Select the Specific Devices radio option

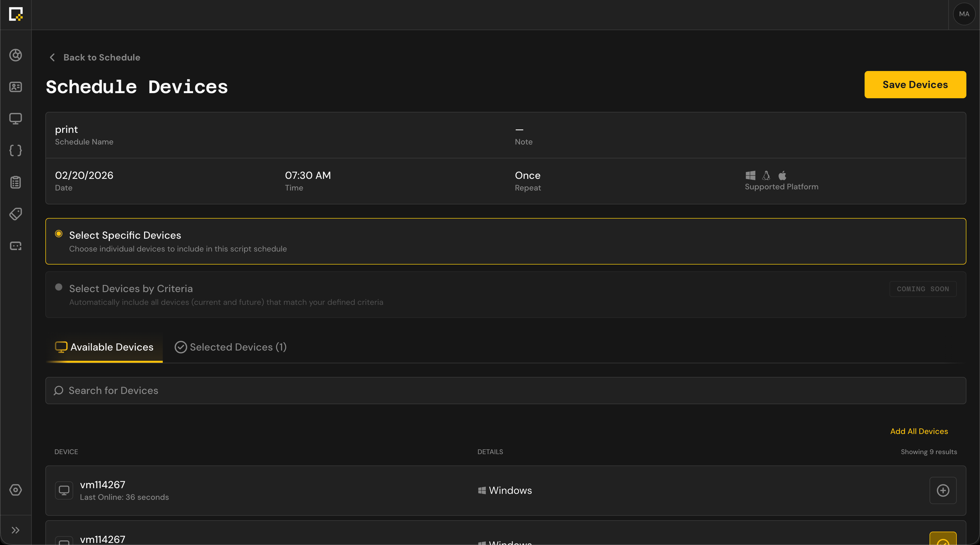(x=58, y=234)
